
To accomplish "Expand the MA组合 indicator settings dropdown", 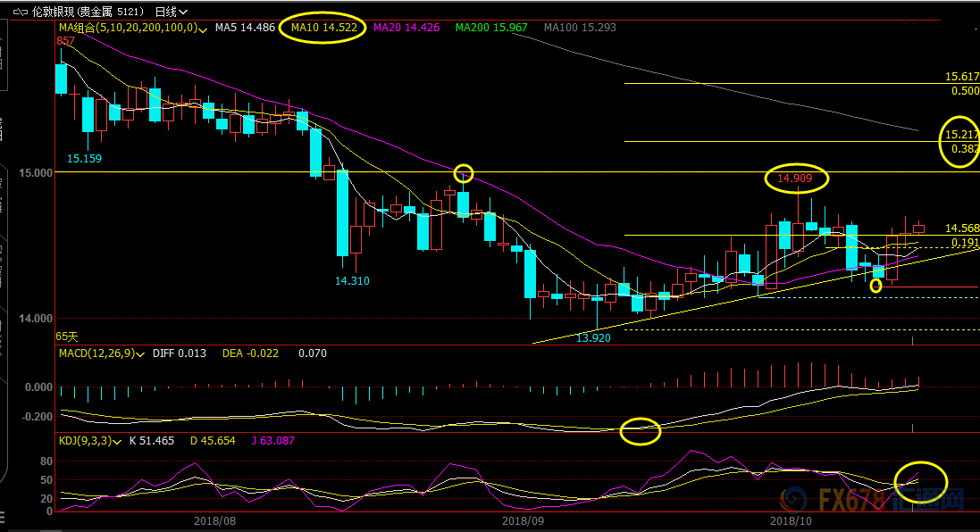I will pyautogui.click(x=205, y=29).
